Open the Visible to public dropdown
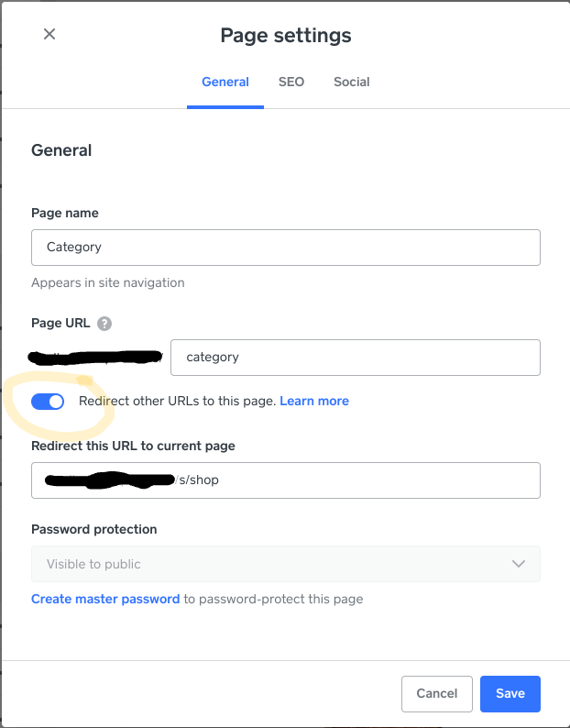Viewport: 570px width, 728px height. [285, 564]
